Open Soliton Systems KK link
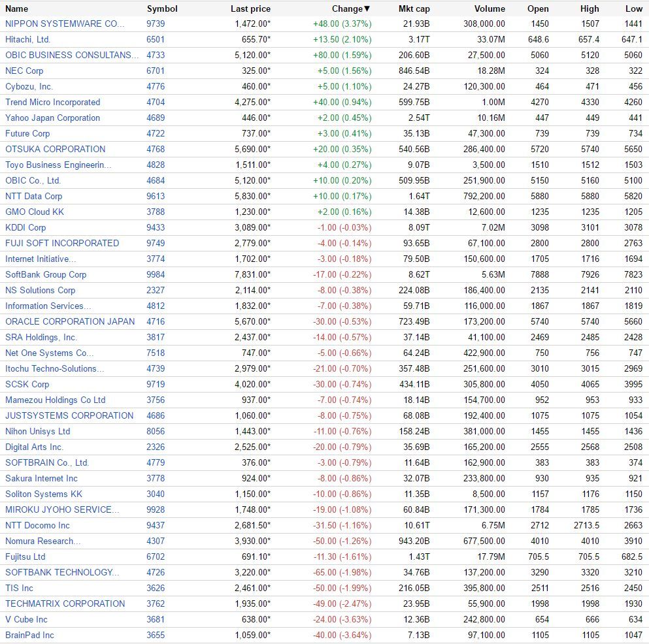The height and width of the screenshot is (644, 649). point(43,494)
